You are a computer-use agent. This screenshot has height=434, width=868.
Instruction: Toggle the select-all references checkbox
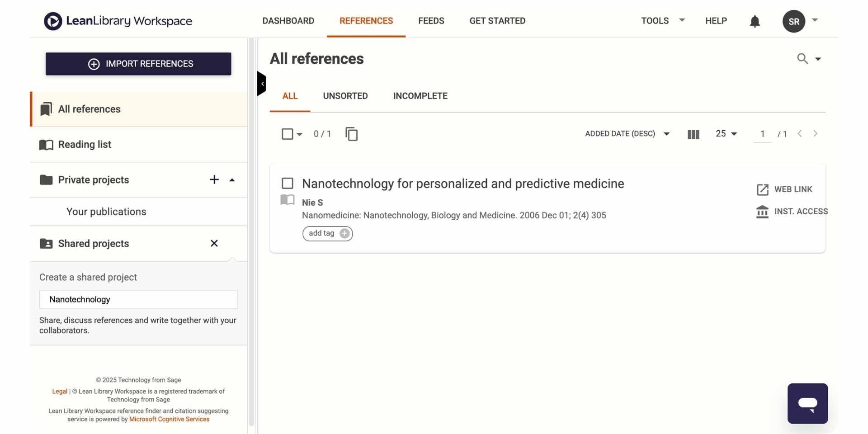[287, 134]
